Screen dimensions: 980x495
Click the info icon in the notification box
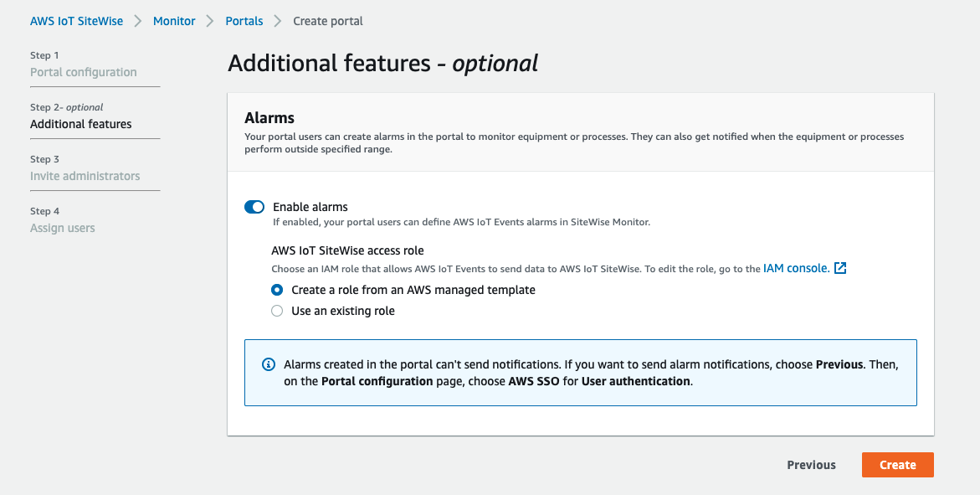pos(269,364)
